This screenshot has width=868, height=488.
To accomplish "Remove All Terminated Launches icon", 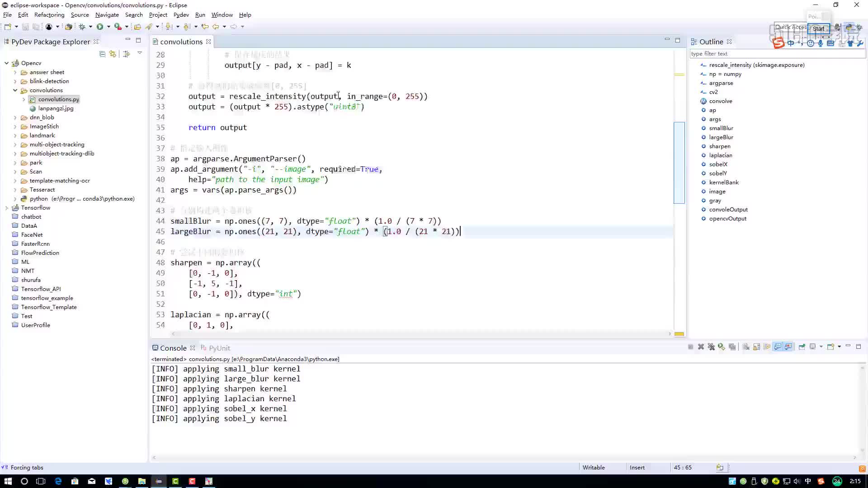I will 711,347.
